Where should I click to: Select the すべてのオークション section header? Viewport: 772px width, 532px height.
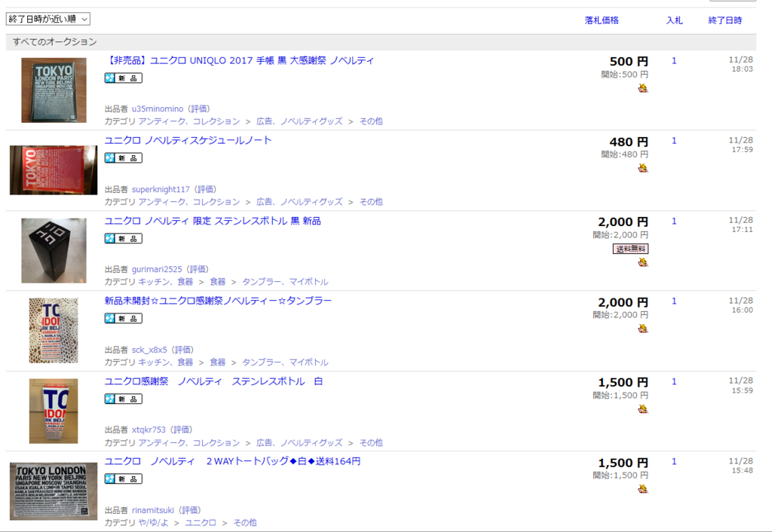click(381, 42)
